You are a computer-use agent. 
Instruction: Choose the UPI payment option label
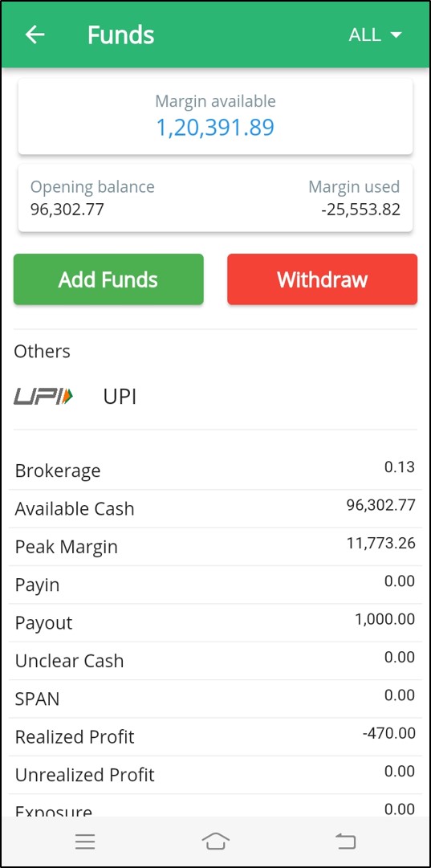(x=120, y=397)
